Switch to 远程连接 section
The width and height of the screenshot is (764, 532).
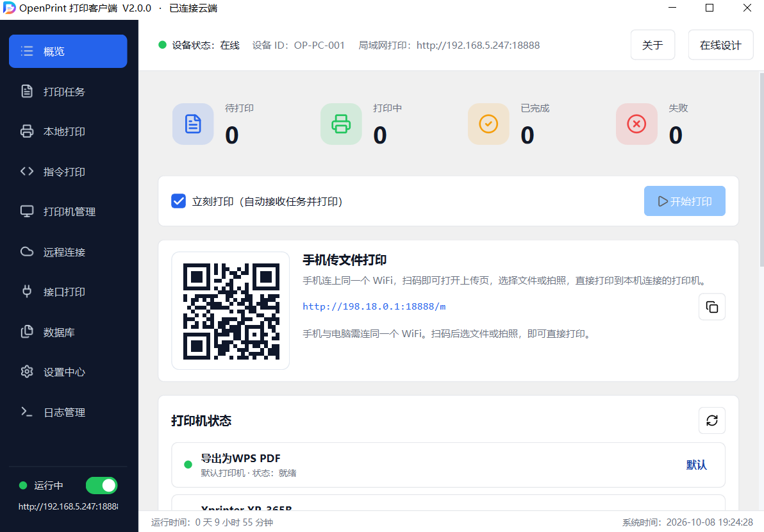68,252
